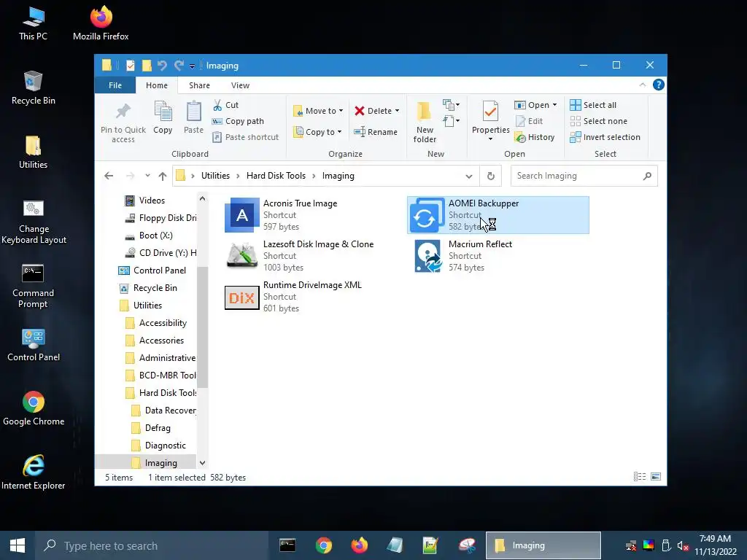The image size is (747, 560).
Task: Select the Runtime DriveImage XML icon
Action: 242,297
